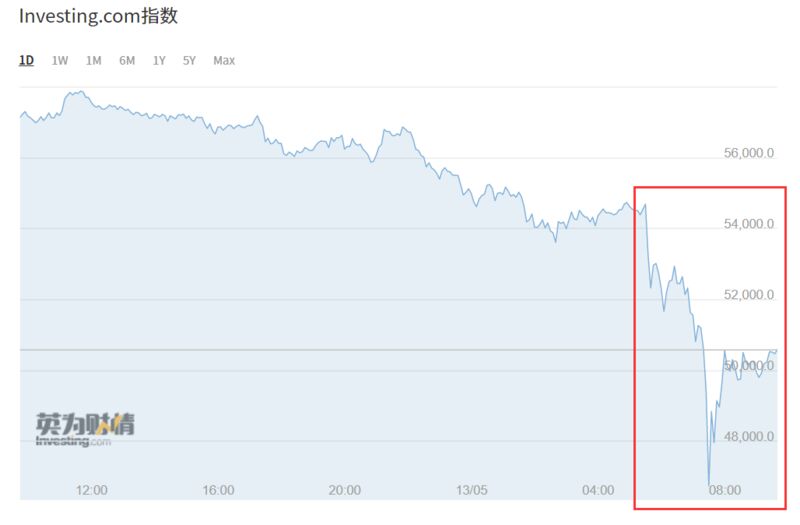Viewport: 800px width, 525px height.
Task: Click the 52,000.0 price axis label
Action: tap(749, 295)
